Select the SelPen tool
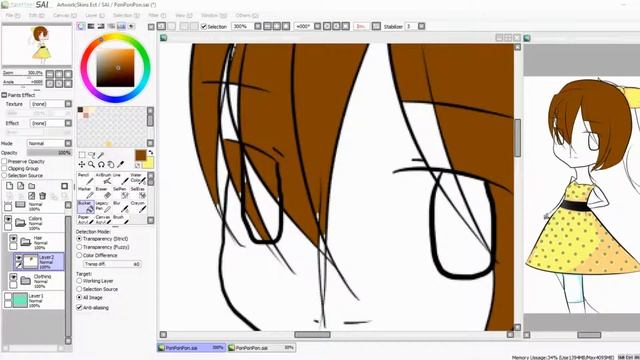This screenshot has height=360, width=640. 120,193
